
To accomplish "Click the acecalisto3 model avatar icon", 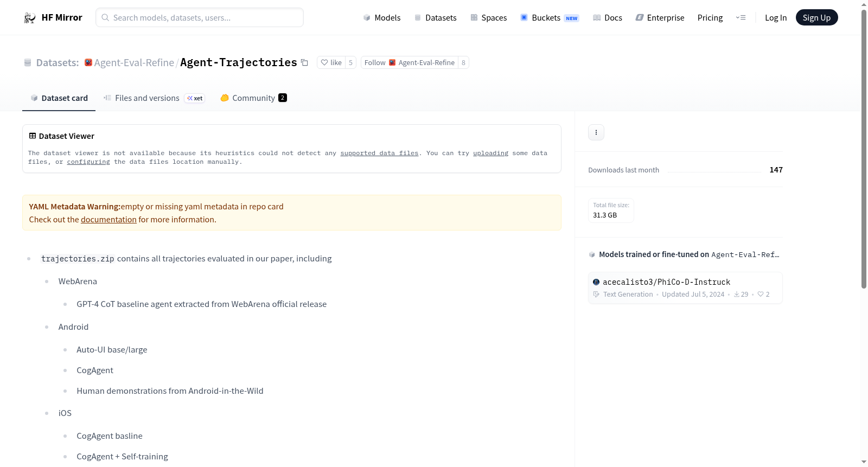I will click(596, 282).
